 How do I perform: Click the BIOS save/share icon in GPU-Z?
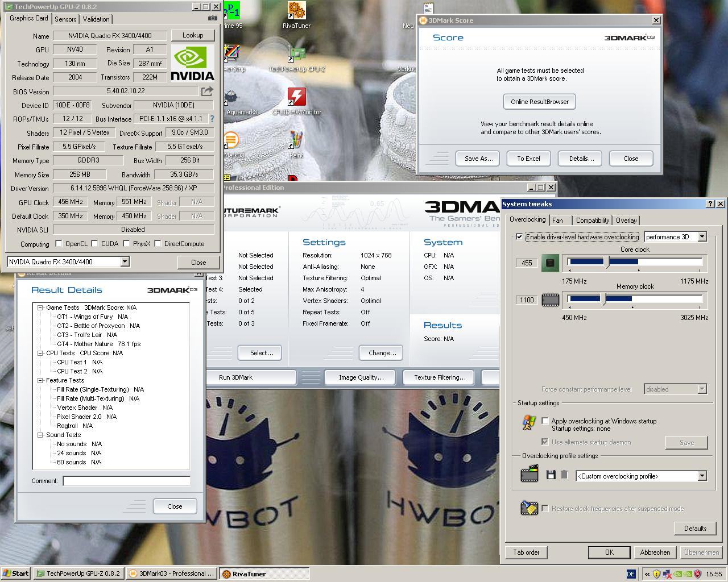tap(207, 91)
